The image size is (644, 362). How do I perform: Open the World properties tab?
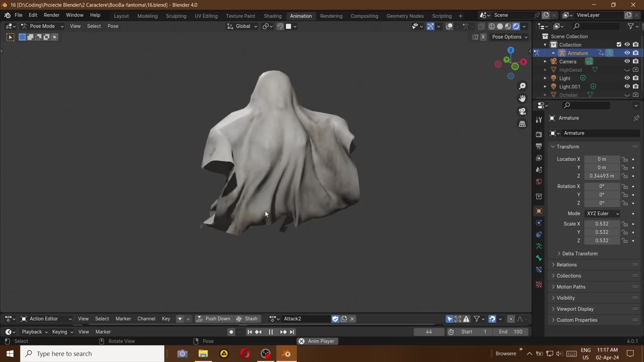539,182
